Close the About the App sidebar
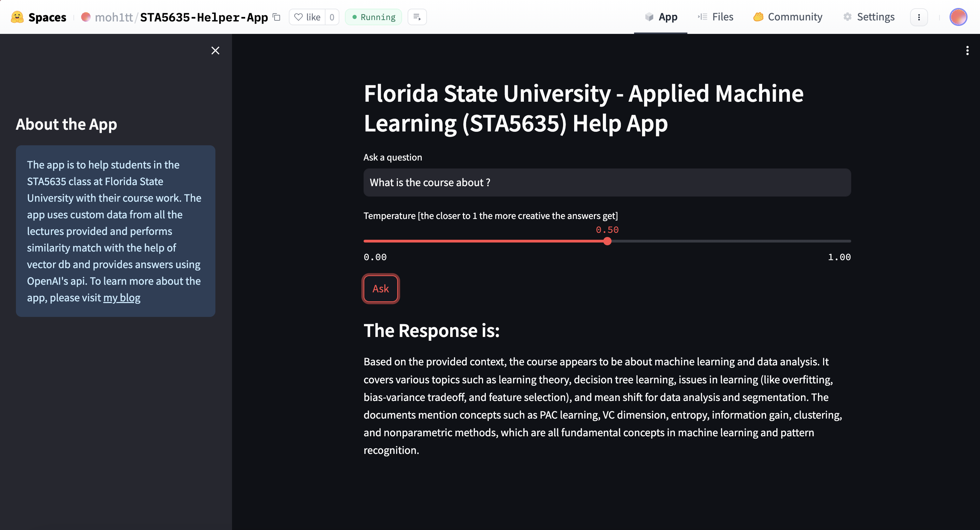Screen dimensions: 980x530 [215, 51]
